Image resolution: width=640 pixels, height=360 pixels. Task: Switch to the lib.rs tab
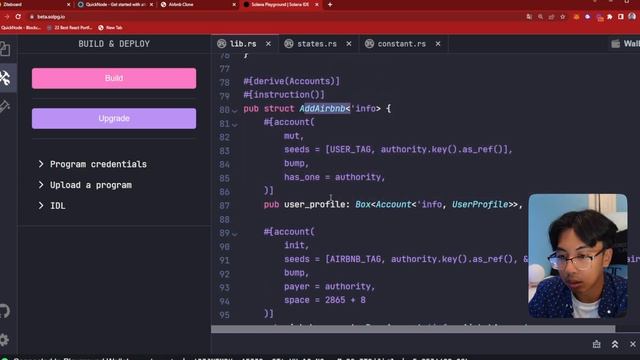243,44
